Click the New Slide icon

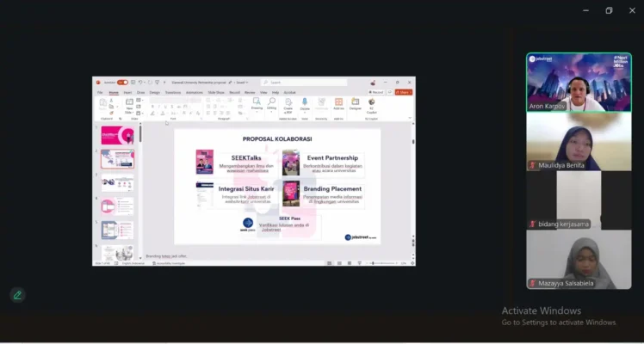pyautogui.click(x=129, y=101)
